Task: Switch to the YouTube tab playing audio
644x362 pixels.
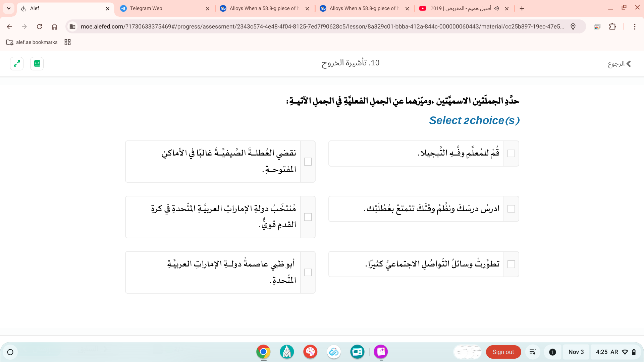Action: coord(460,8)
